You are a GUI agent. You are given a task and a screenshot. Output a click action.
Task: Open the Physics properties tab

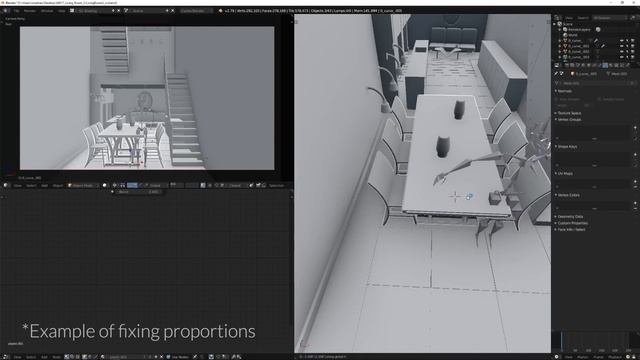(x=627, y=65)
